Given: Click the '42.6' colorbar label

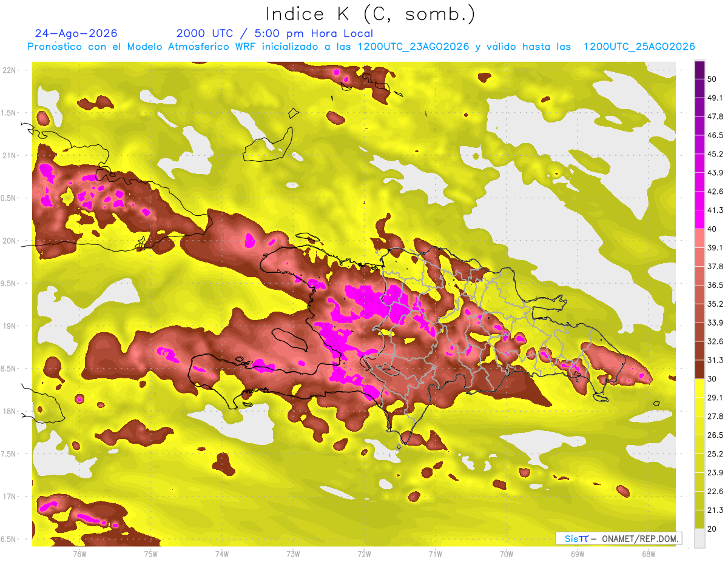Looking at the screenshot, I should pyautogui.click(x=715, y=192).
